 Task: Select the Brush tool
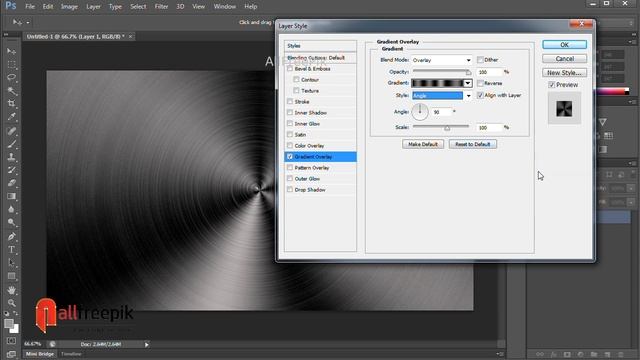point(11,144)
